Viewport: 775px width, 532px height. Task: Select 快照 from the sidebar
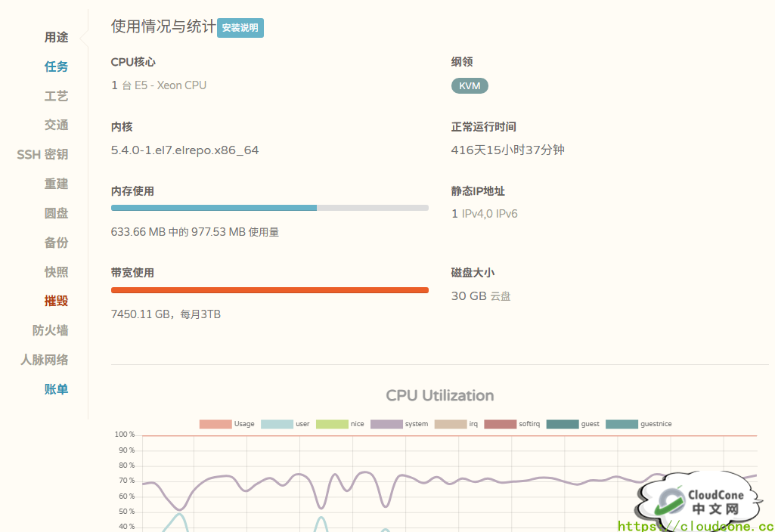[56, 271]
